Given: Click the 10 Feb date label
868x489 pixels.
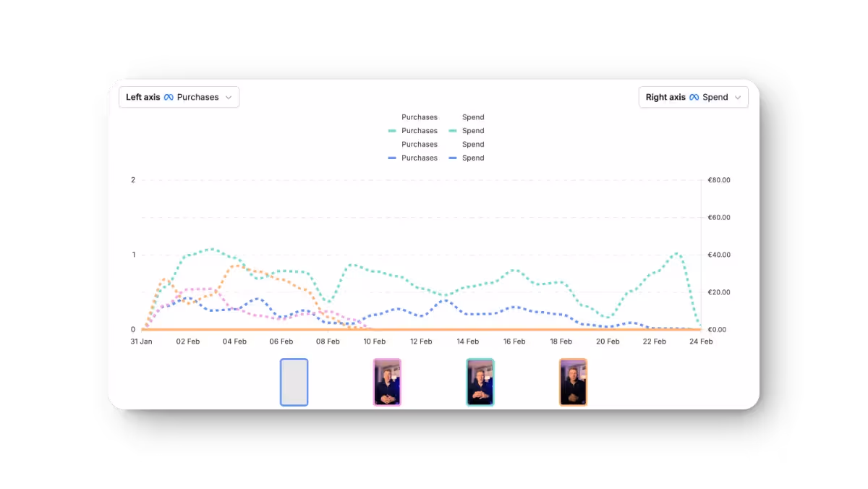Looking at the screenshot, I should 375,341.
